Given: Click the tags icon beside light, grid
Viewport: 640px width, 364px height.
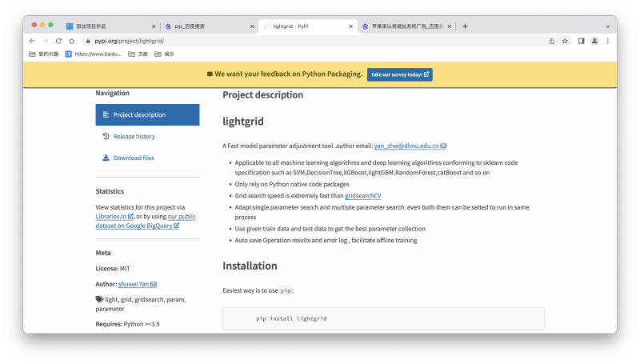Looking at the screenshot, I should tap(99, 299).
